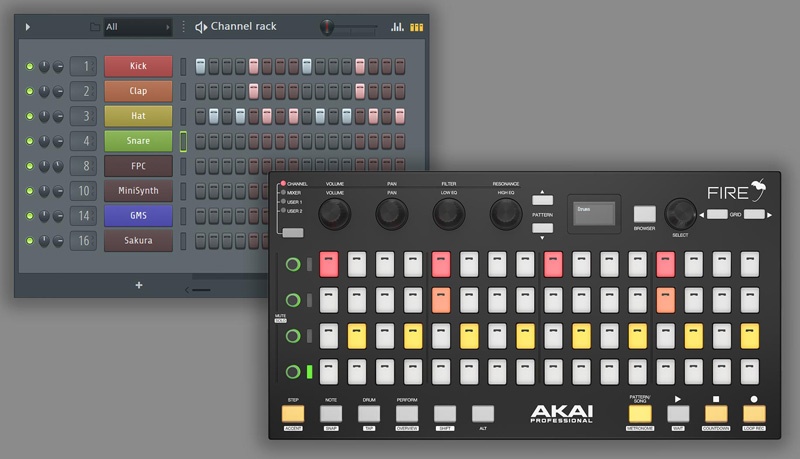Image resolution: width=800 pixels, height=459 pixels.
Task: Tap the first yellow pad in Fire's third row
Action: pyautogui.click(x=357, y=336)
